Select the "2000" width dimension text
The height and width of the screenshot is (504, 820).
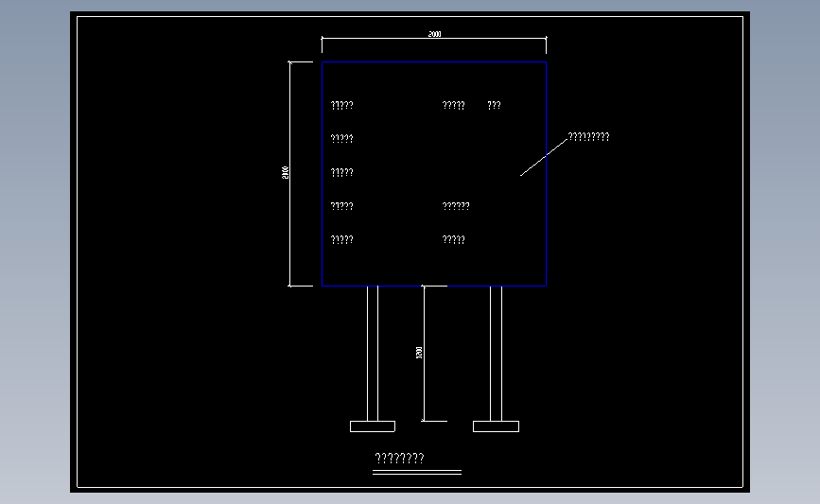pos(434,34)
